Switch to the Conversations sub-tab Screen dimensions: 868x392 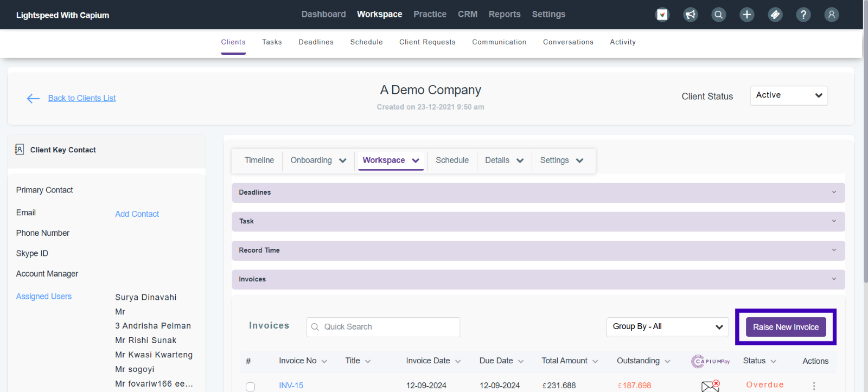(568, 42)
